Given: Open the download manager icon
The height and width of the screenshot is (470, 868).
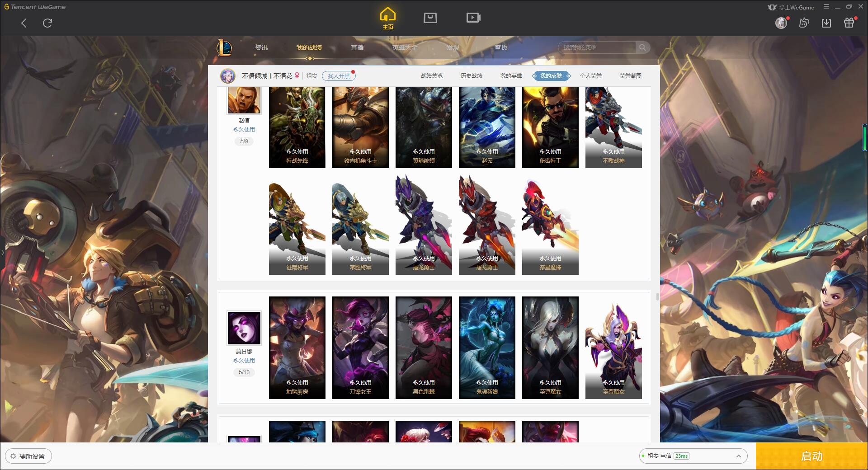Looking at the screenshot, I should click(x=826, y=23).
